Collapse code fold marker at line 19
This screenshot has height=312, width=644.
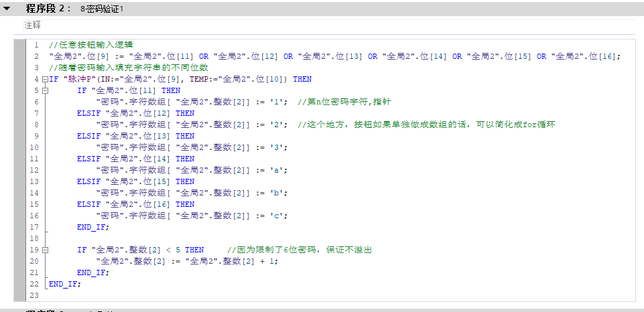tap(44, 250)
